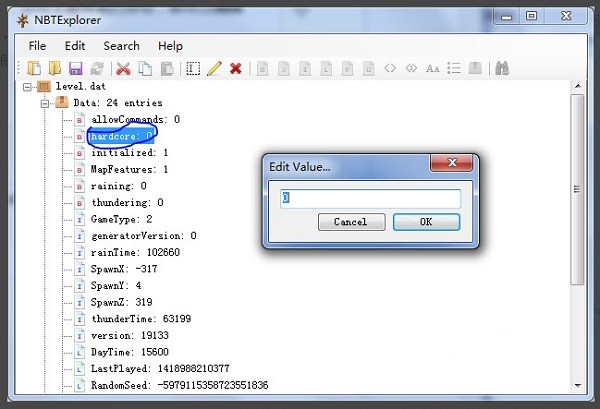Collapse the Data: 24 entries node
The height and width of the screenshot is (409, 600).
coord(44,103)
